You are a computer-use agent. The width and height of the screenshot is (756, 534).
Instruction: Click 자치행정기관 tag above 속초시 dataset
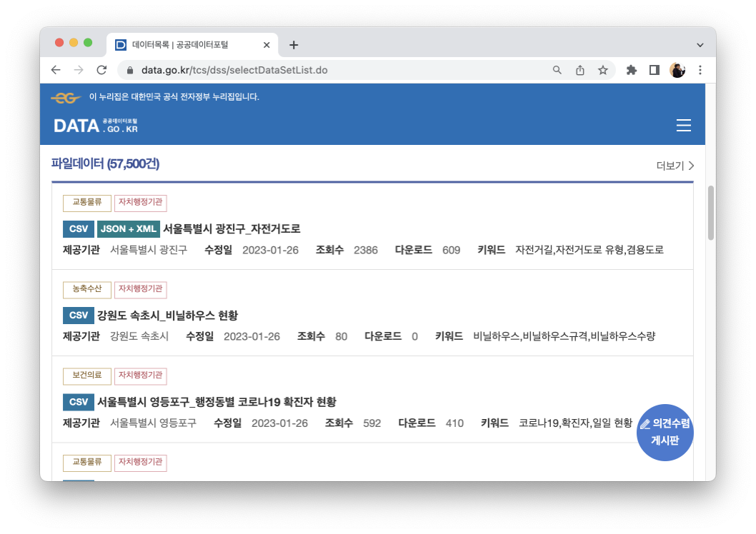pyautogui.click(x=140, y=289)
